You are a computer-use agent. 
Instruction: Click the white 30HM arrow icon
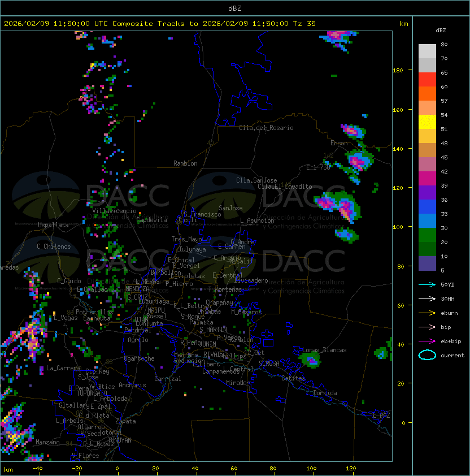pyautogui.click(x=427, y=298)
